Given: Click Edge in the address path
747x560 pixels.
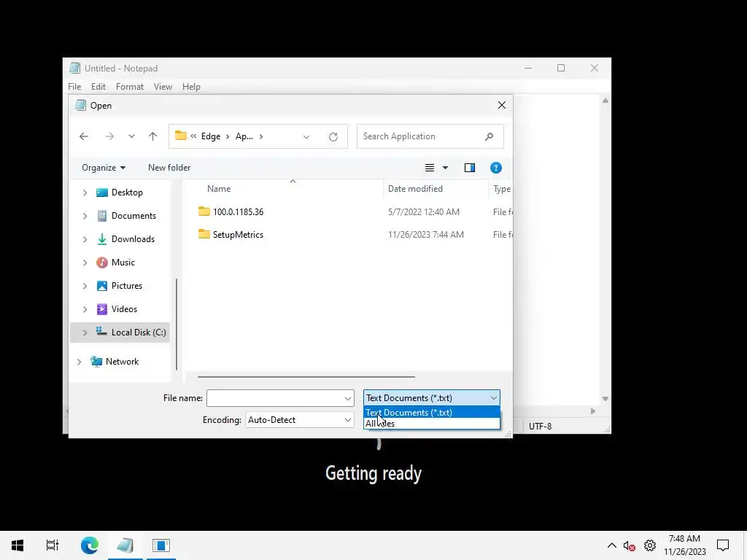Looking at the screenshot, I should click(211, 136).
